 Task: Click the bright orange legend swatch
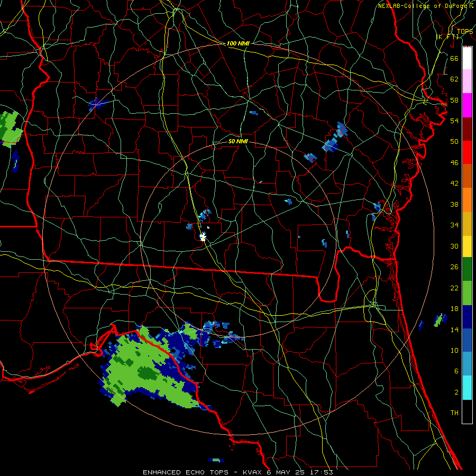point(467,200)
